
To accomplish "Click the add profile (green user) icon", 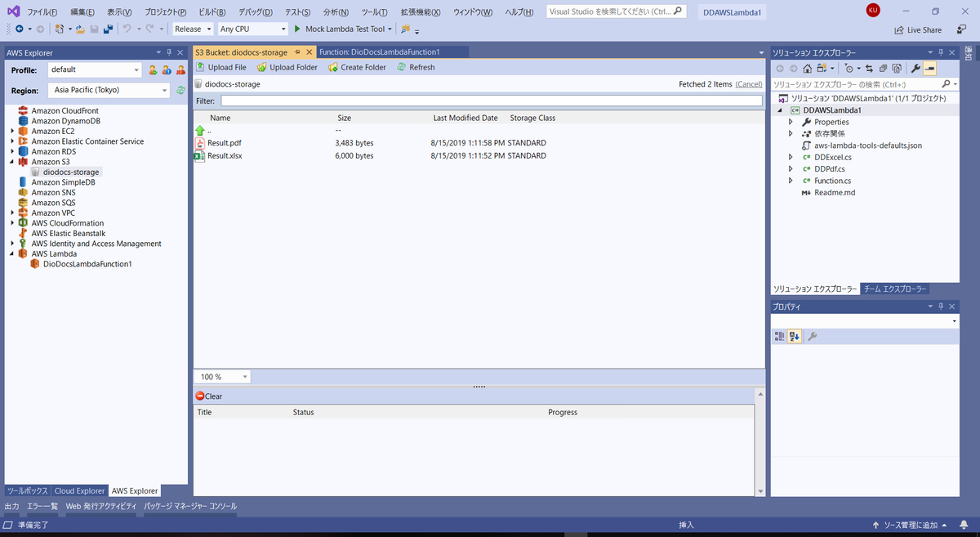I will click(153, 70).
